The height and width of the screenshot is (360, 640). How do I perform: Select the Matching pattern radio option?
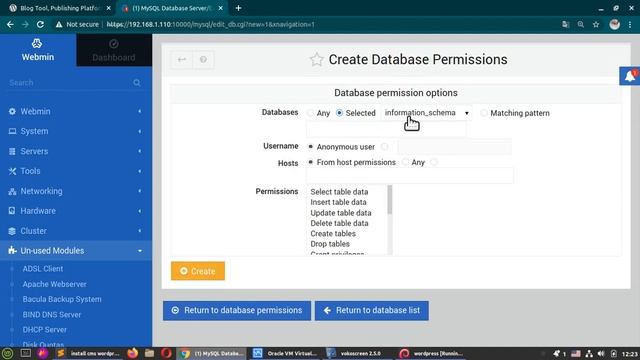pos(484,113)
